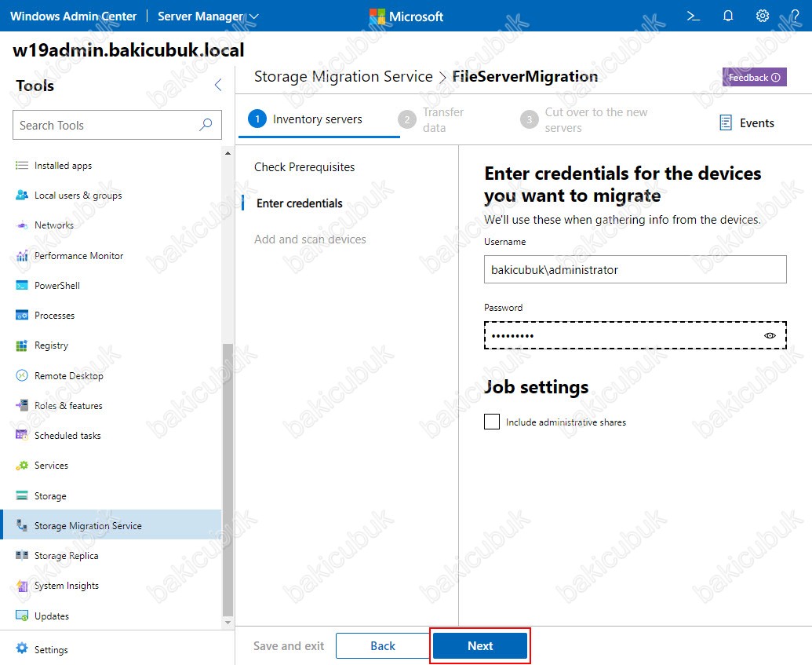Click the Processes icon

pos(22,315)
